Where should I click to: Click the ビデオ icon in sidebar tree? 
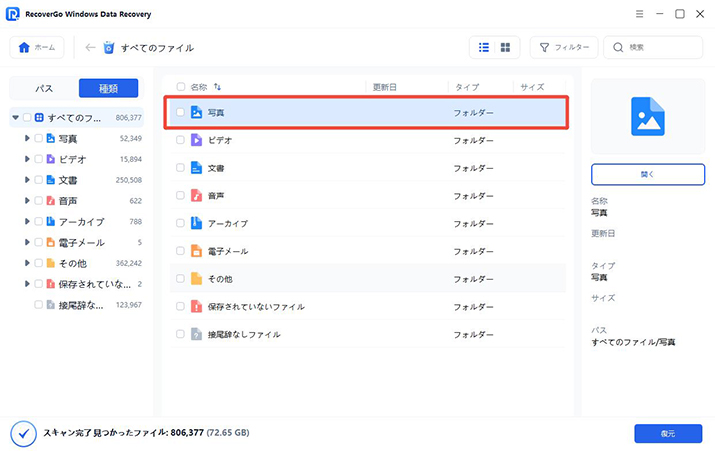[51, 159]
